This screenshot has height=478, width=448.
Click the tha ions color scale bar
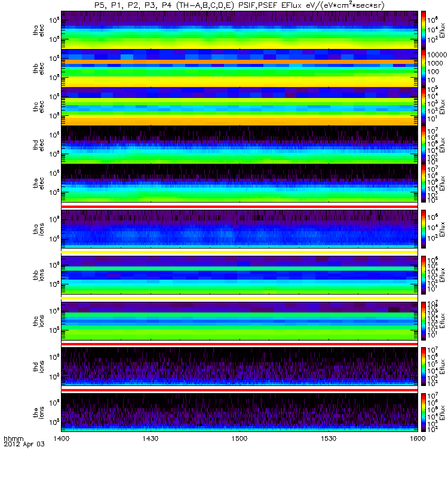424,229
